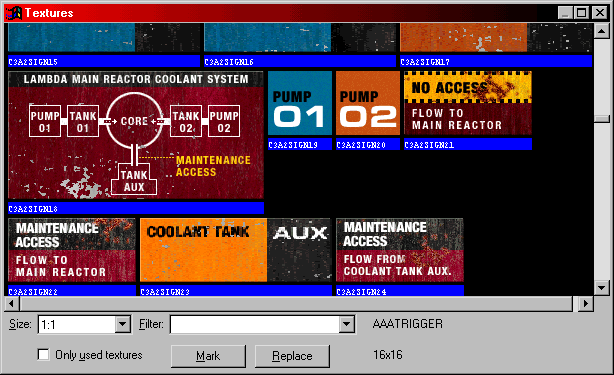Select Maintenance Access Flow From Coolant Tank texture

[400, 250]
